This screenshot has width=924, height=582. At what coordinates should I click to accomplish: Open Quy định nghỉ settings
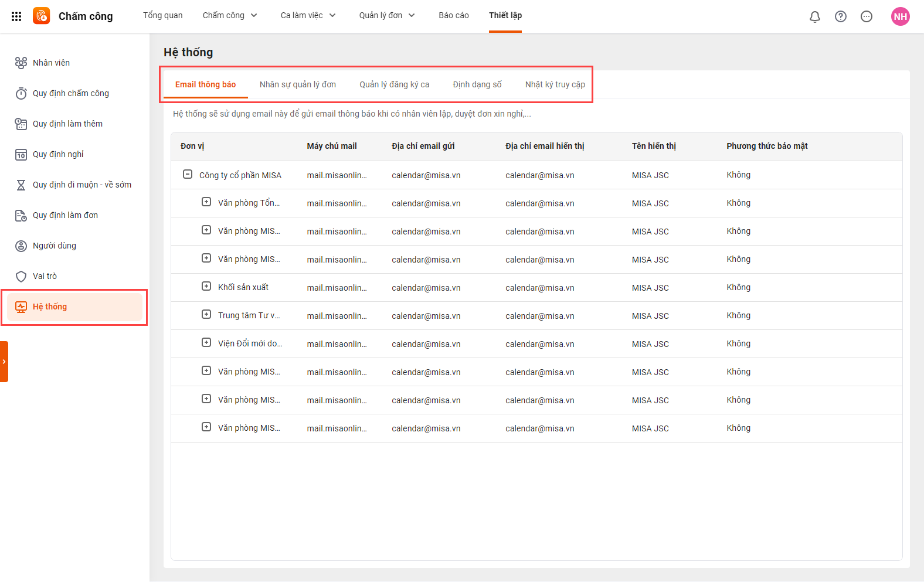[x=74, y=154]
